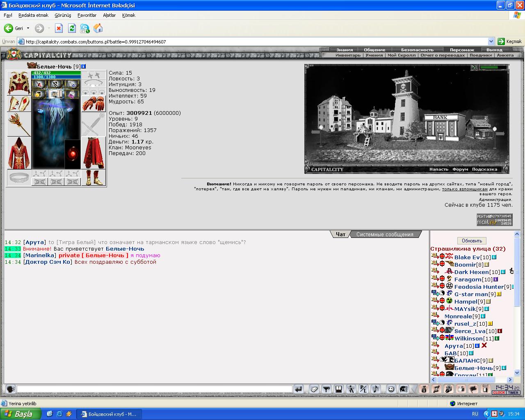
Task: Click the P/L translit icon
Action: pyautogui.click(x=363, y=389)
